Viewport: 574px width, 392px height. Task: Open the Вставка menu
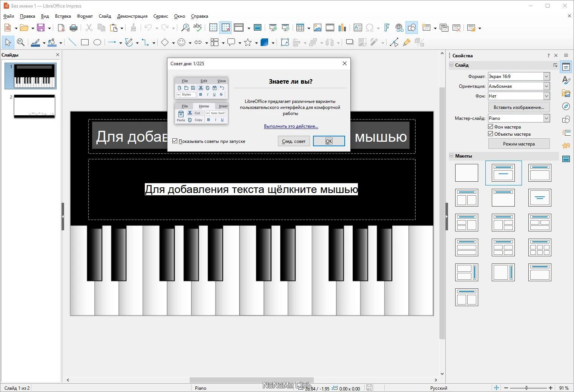63,16
